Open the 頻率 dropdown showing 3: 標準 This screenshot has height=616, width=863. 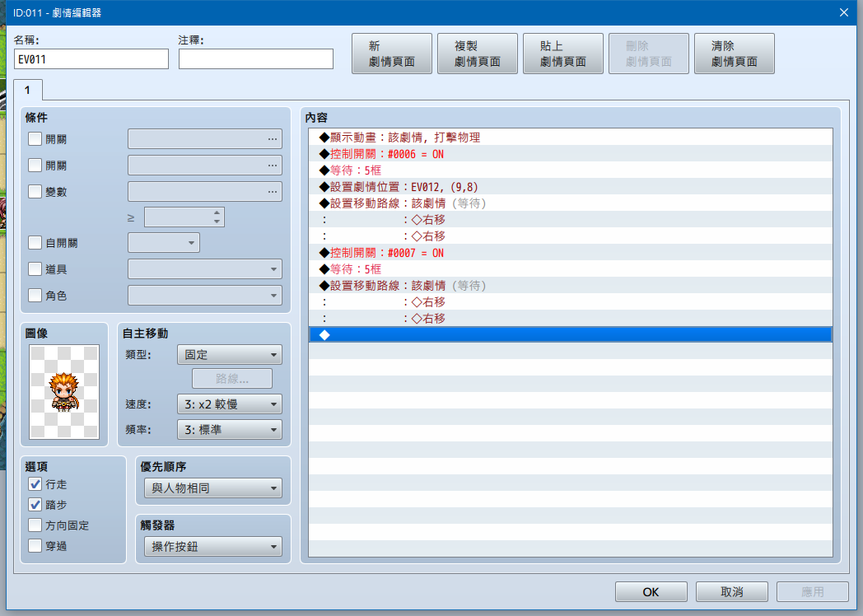click(x=230, y=430)
